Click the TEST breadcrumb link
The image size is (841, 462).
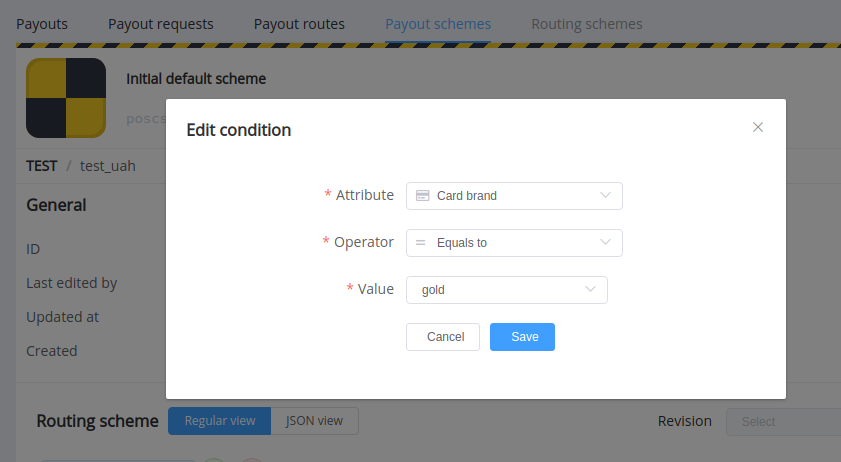click(x=42, y=166)
